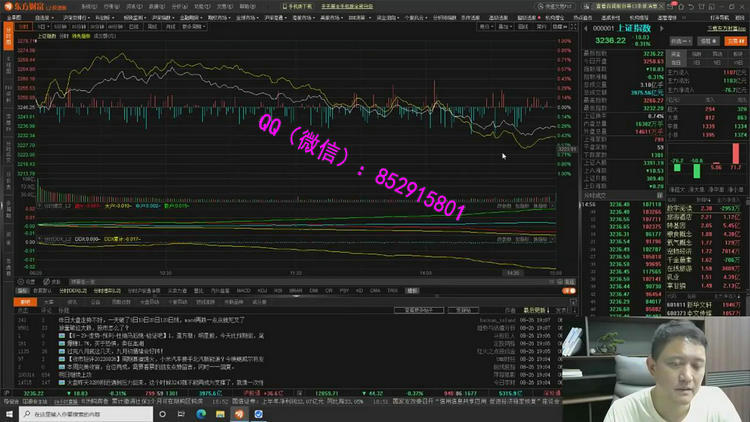750x422 pixels.
Task: Click the Windows Start button
Action: pos(10,415)
